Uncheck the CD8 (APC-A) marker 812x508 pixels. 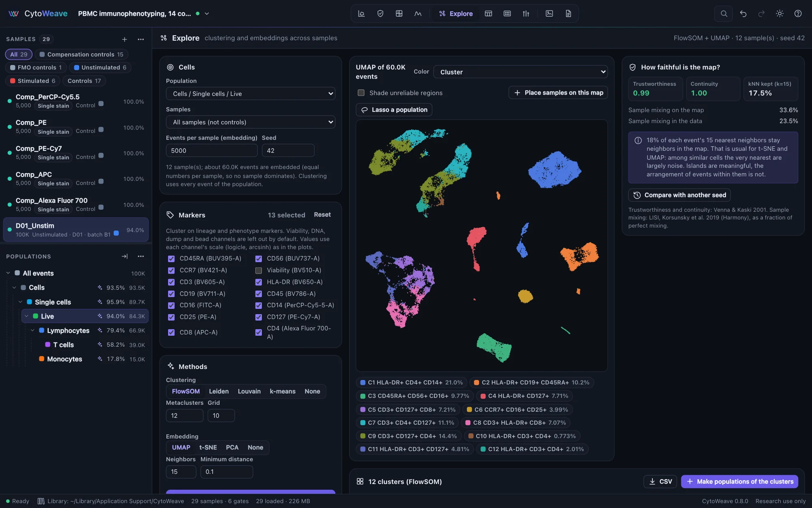[171, 332]
